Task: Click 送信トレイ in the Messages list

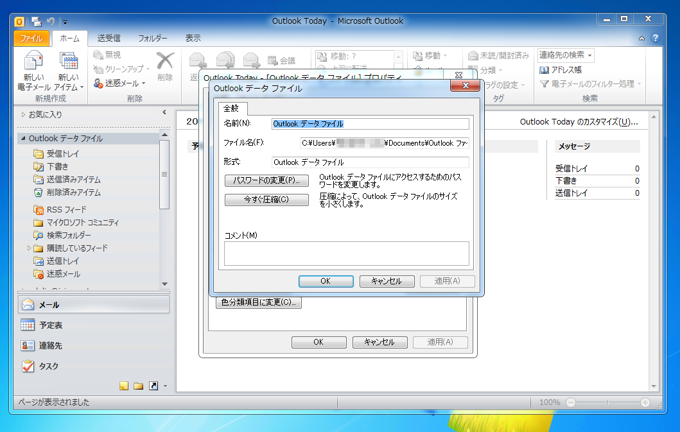Action: 571,193
